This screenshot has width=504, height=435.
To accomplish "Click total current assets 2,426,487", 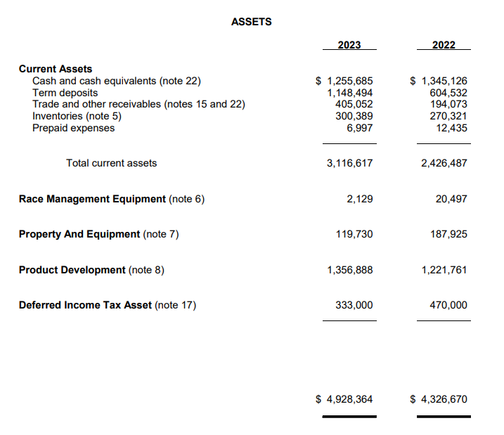I will point(444,163).
